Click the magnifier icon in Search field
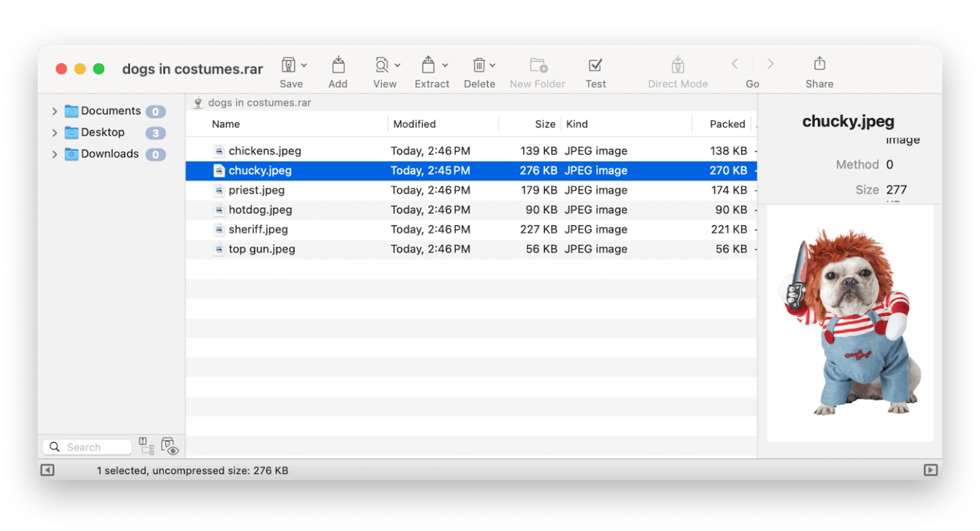Screen dimensions: 980x531 [54, 447]
